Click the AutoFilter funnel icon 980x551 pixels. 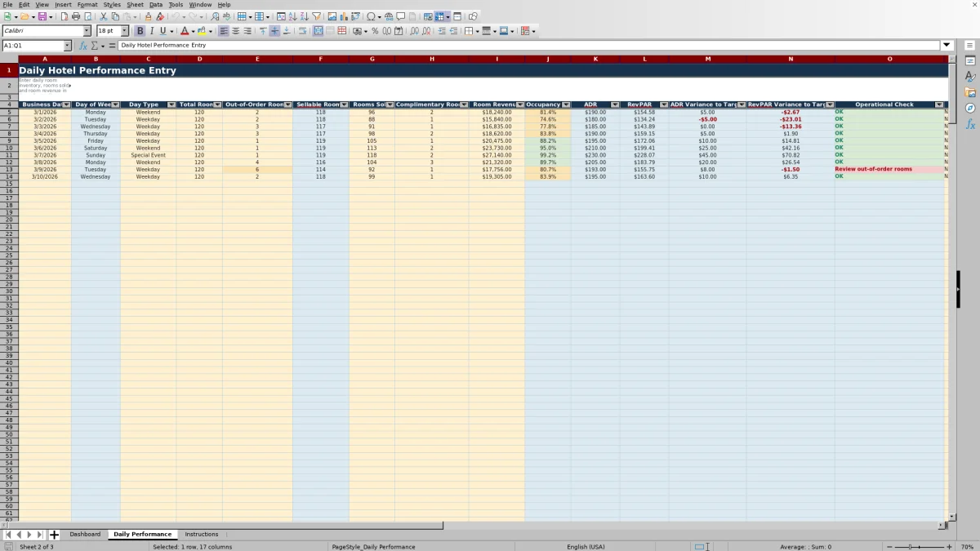point(316,16)
